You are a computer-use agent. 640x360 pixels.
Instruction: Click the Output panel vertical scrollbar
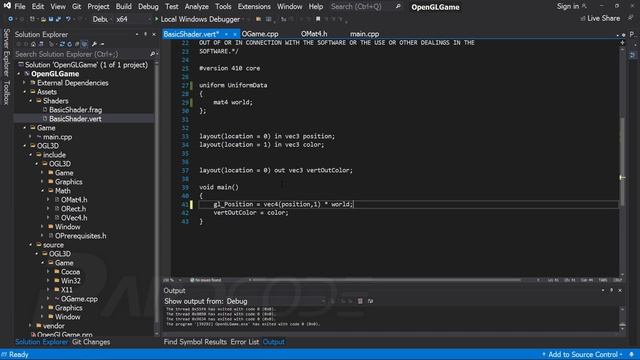click(622, 318)
